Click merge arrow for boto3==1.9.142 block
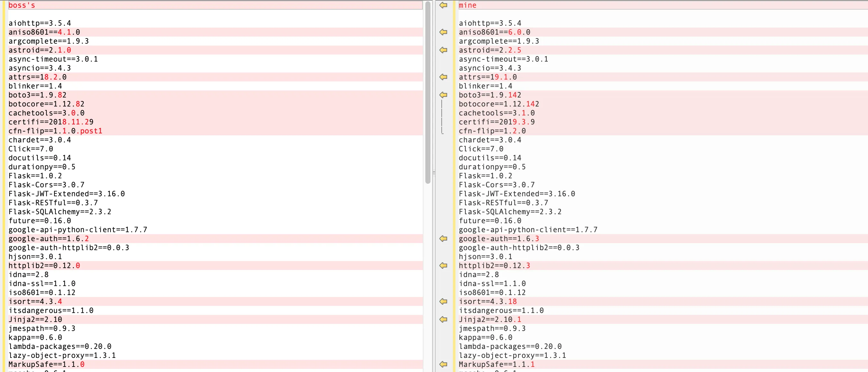 pyautogui.click(x=443, y=95)
